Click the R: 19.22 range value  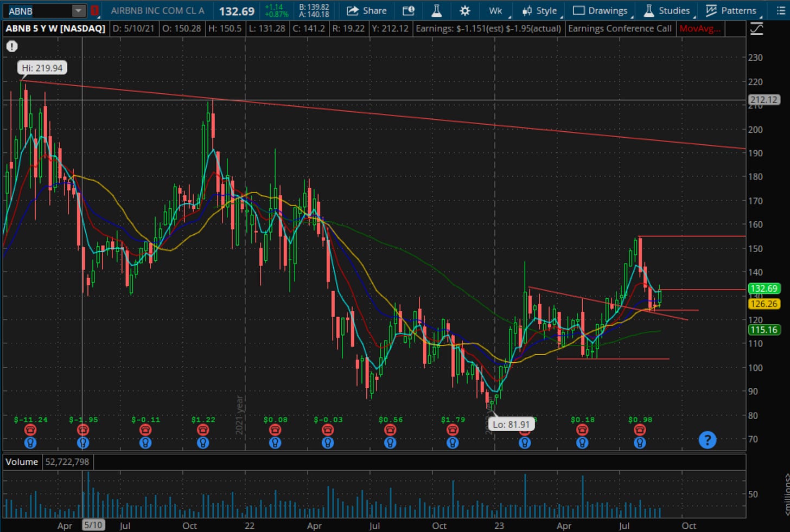tap(348, 28)
